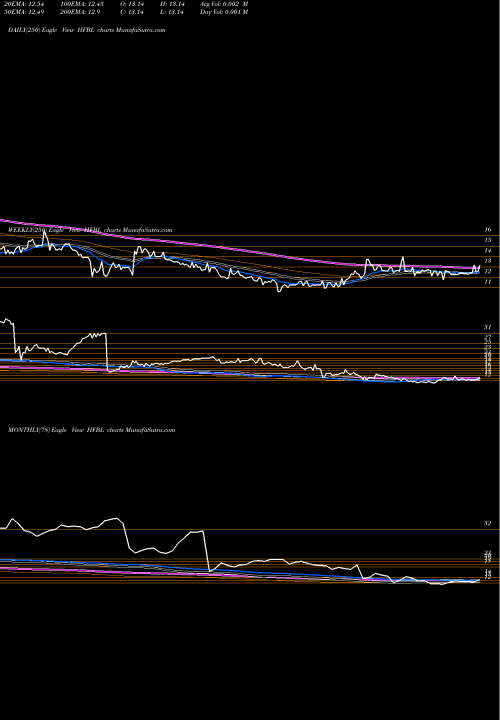Click the MONTHLY(78) Eagle View chart title
The width and height of the screenshot is (500, 720).
(x=92, y=430)
